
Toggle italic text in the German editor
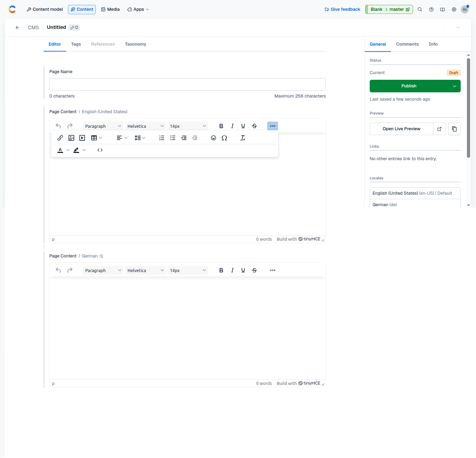point(232,270)
